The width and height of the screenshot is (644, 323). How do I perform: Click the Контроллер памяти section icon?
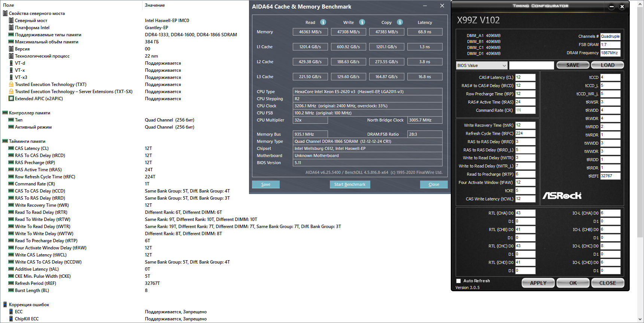click(x=5, y=113)
